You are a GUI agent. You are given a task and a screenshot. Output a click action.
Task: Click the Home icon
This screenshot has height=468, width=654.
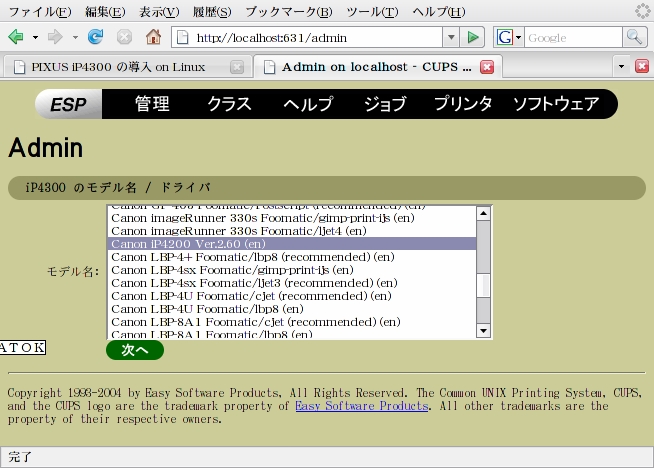(x=153, y=37)
